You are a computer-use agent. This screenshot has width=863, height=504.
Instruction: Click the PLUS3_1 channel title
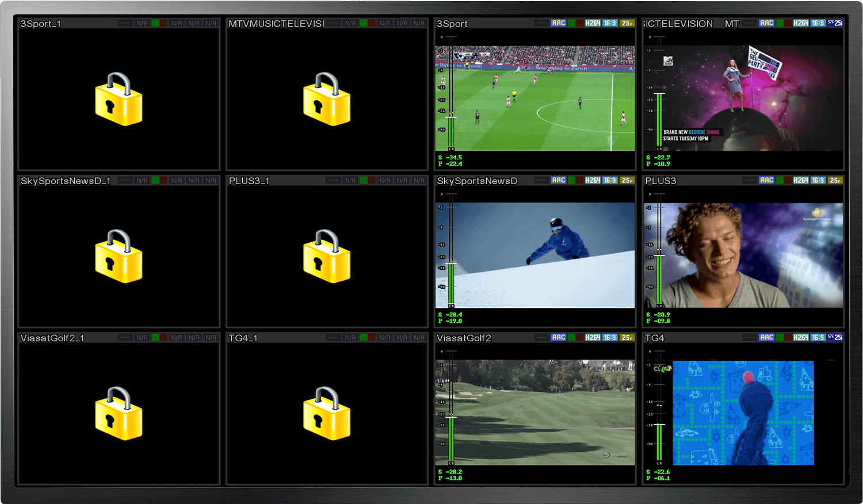point(249,181)
